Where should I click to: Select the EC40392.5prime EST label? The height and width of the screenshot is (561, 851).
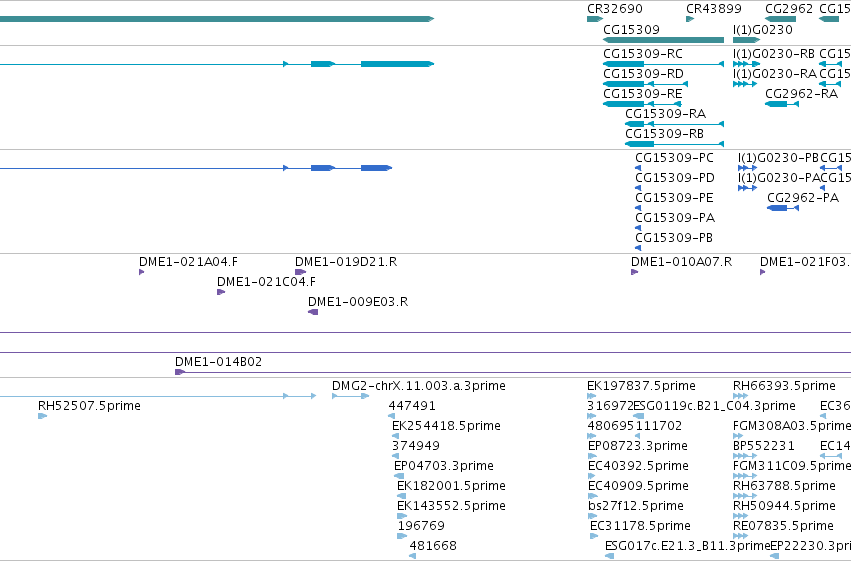pos(638,466)
